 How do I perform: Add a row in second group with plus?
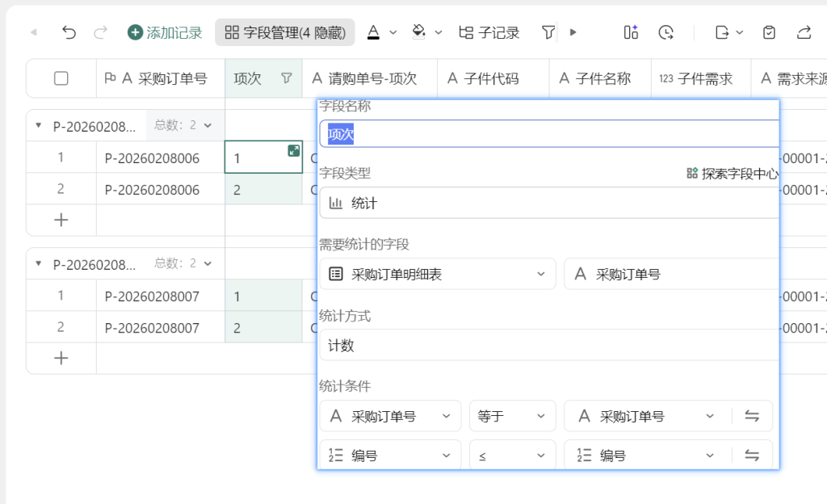tap(61, 358)
